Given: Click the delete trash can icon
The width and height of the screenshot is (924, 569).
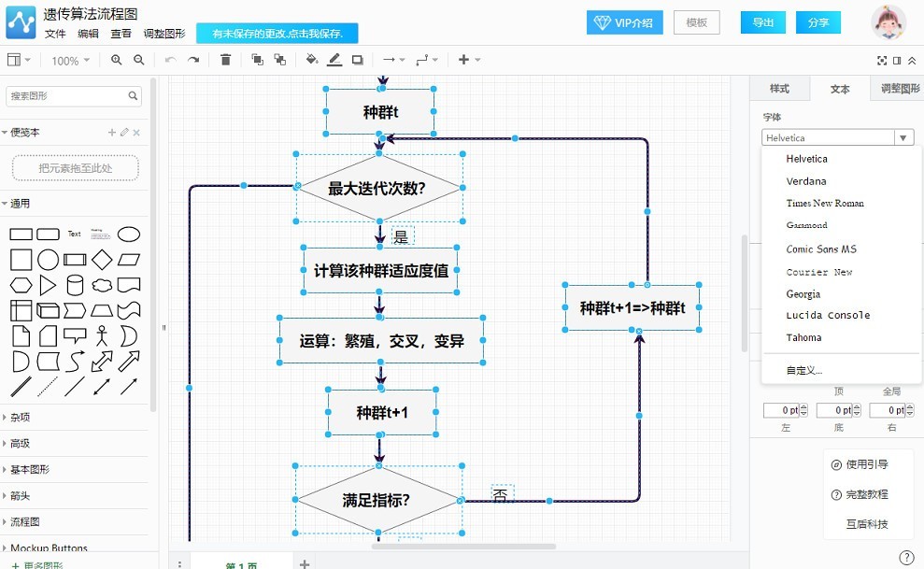Looking at the screenshot, I should pos(225,60).
